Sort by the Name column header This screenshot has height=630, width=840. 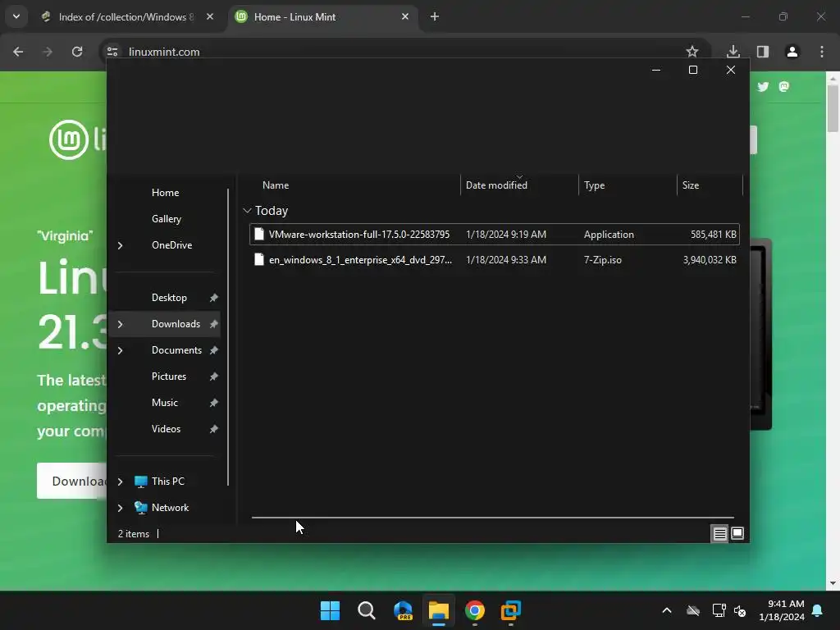click(354, 185)
